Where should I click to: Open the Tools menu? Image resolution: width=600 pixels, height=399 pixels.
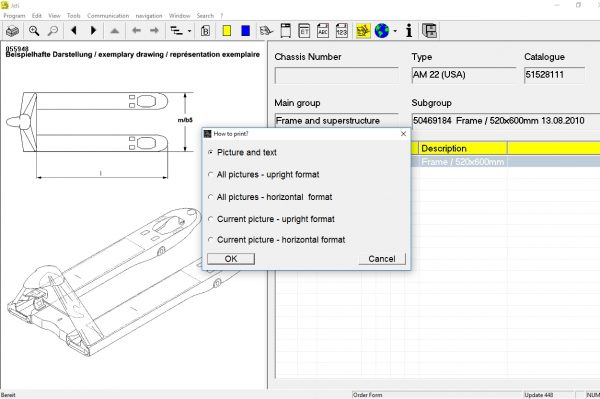(73, 16)
